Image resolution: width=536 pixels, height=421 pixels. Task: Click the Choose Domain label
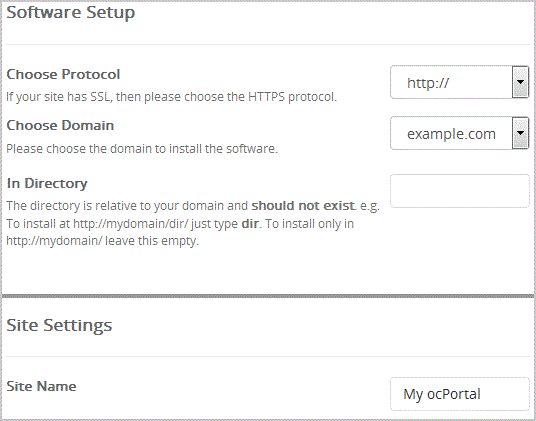coord(60,125)
